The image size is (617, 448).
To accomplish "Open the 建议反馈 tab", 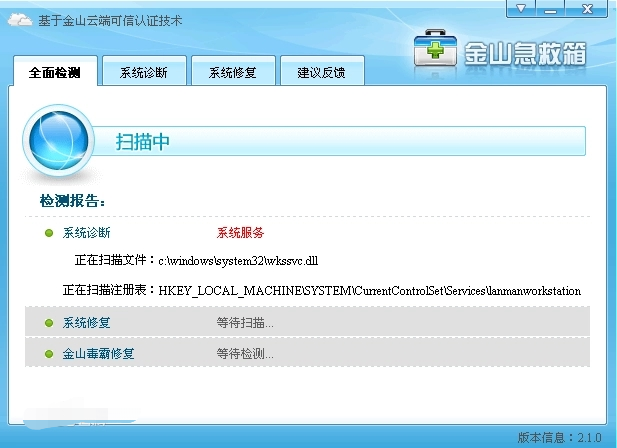I will [322, 72].
